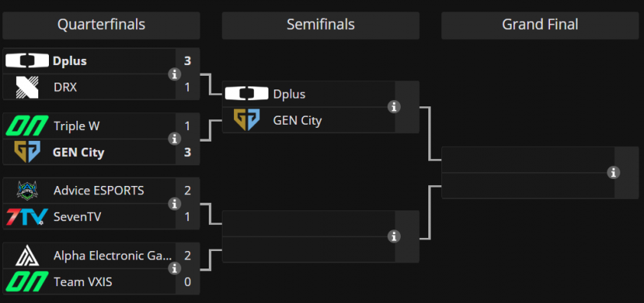644x303 pixels.
Task: Select the Semifinals column header
Action: [x=320, y=25]
